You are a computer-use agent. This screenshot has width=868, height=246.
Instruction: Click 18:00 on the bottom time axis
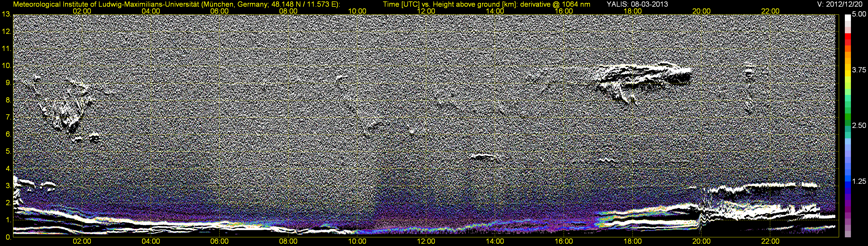click(632, 242)
